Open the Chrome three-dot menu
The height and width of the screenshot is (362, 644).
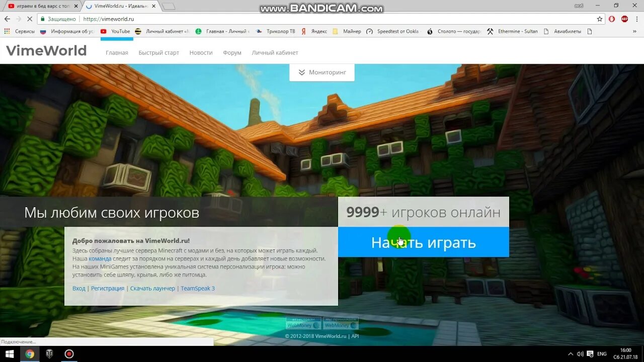636,19
